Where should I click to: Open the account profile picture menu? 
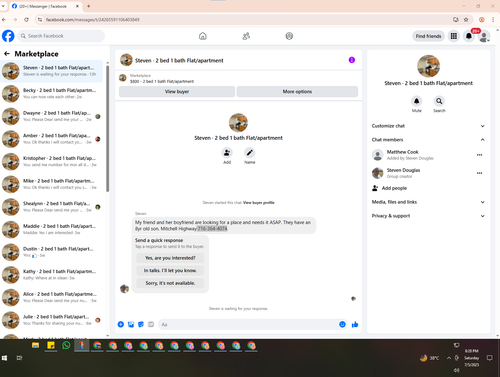484,36
